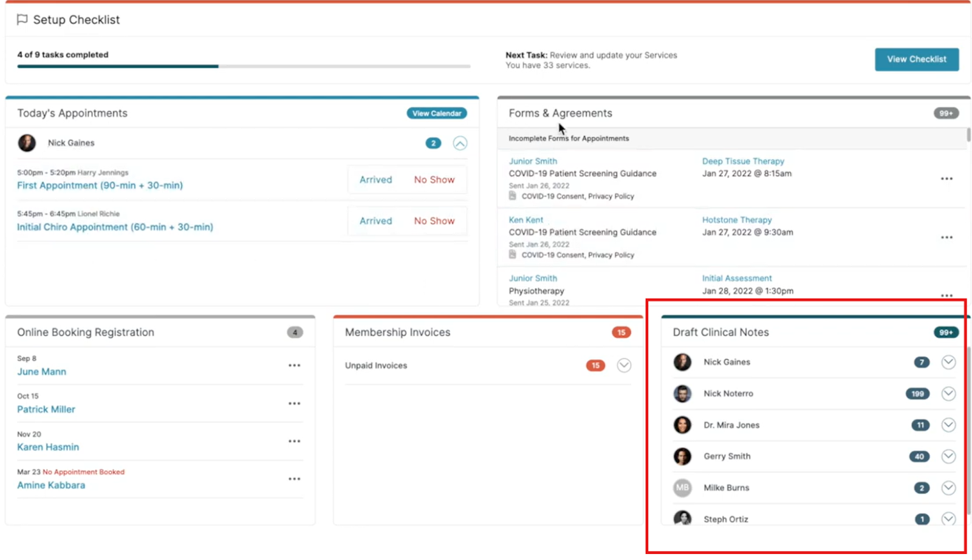Image resolution: width=972 pixels, height=560 pixels.
Task: Open options menu for Hotstone Therapy form
Action: [946, 237]
